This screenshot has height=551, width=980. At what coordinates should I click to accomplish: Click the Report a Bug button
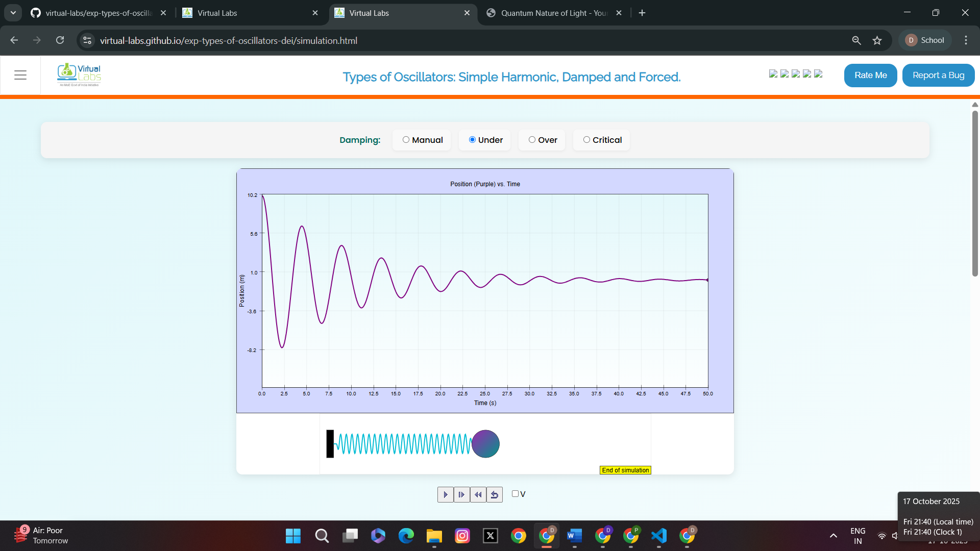[938, 75]
